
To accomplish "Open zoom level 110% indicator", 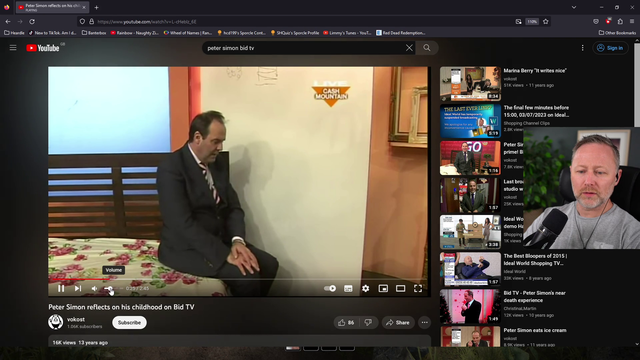I will click(532, 22).
